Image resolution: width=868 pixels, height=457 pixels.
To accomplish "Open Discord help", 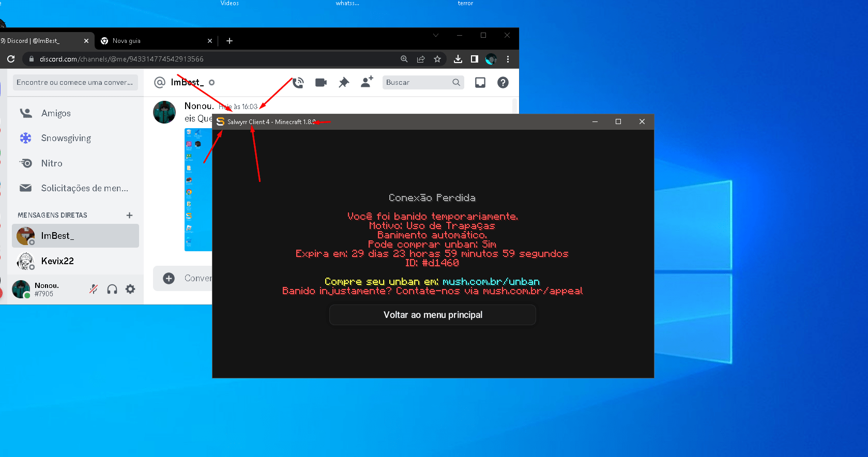I will (x=503, y=82).
